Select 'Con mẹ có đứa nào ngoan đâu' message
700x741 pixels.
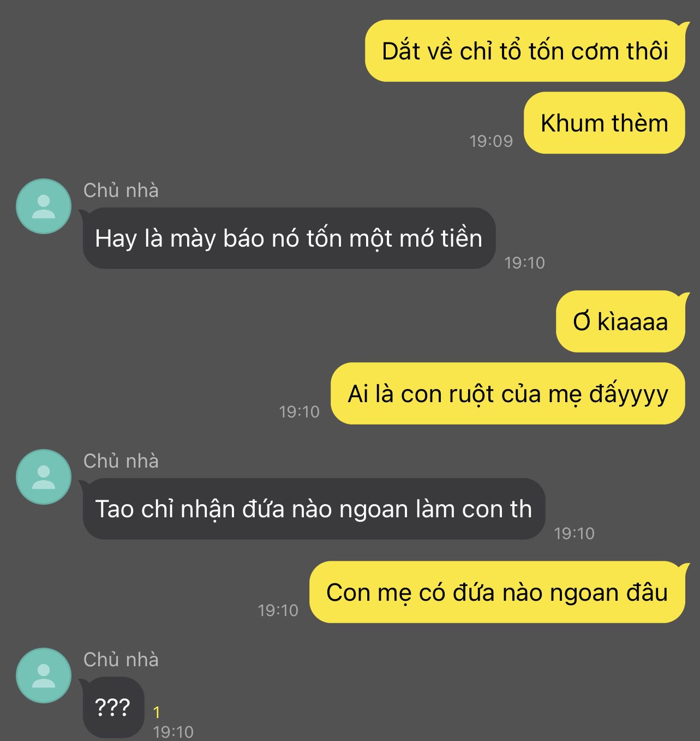497,592
